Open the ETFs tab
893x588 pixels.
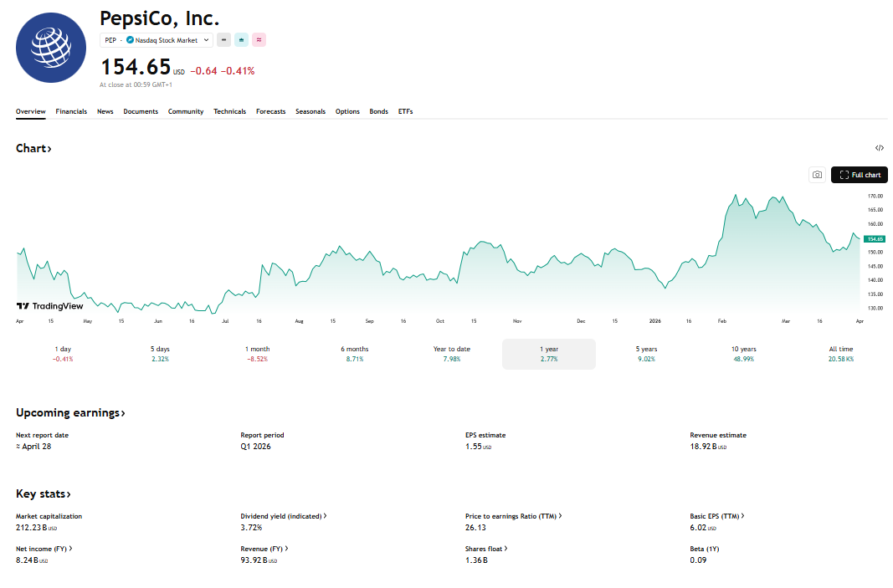tap(406, 111)
